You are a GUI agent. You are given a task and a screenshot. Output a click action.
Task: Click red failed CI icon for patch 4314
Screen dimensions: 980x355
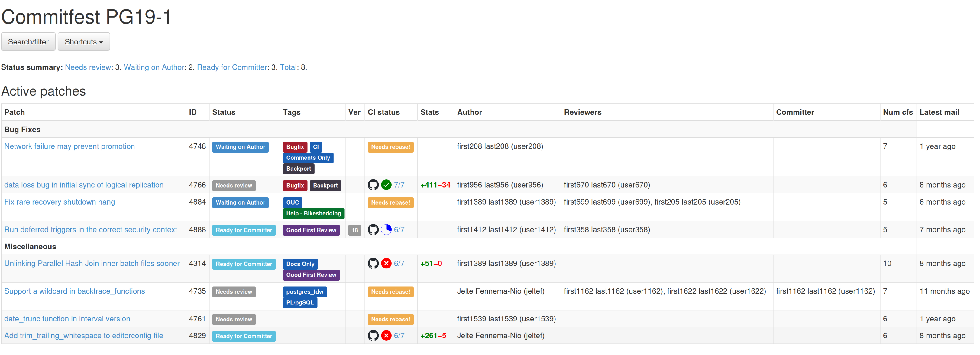386,264
